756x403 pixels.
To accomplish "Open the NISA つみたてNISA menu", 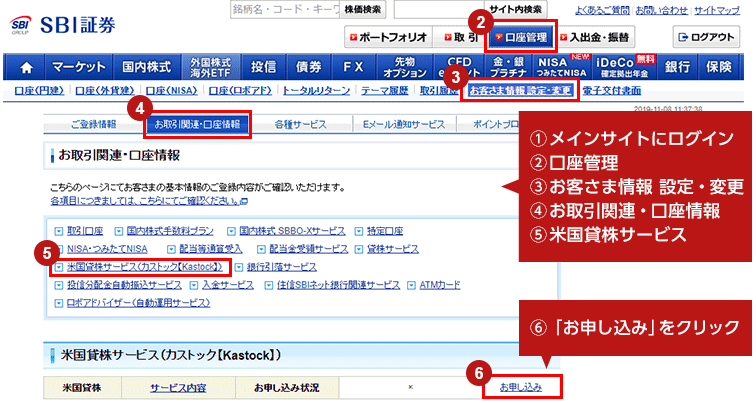I will click(562, 67).
